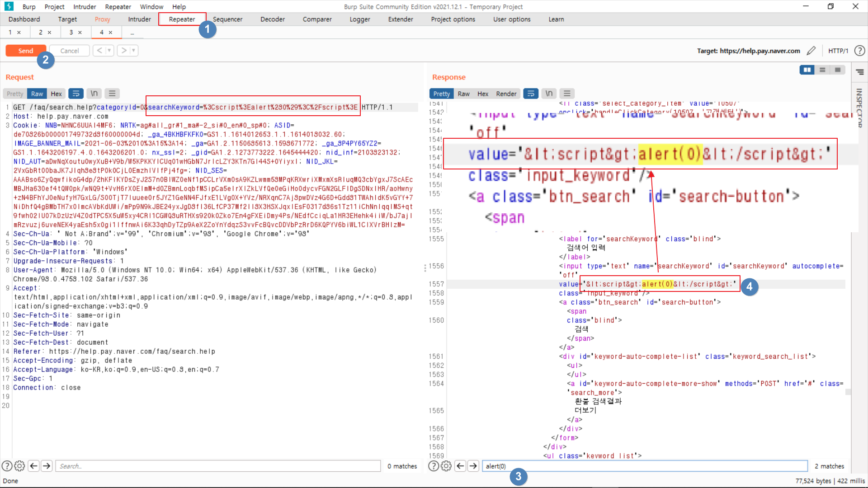Switch request view to Hex
Viewport: 868px width, 488px height.
pyautogui.click(x=56, y=94)
